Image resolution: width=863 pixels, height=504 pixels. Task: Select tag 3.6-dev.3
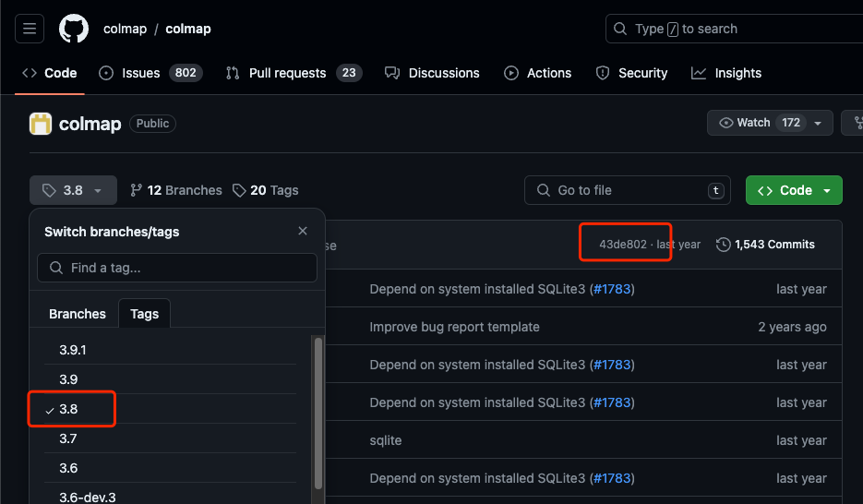point(170,495)
